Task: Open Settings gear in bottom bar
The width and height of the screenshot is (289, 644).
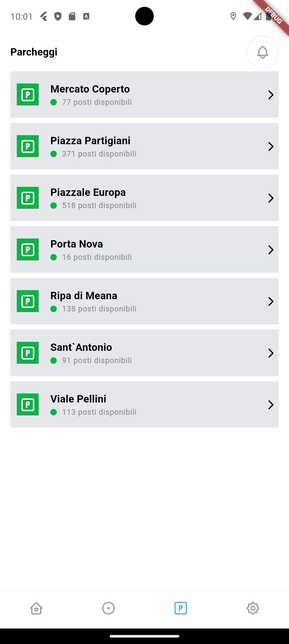Action: [x=253, y=608]
